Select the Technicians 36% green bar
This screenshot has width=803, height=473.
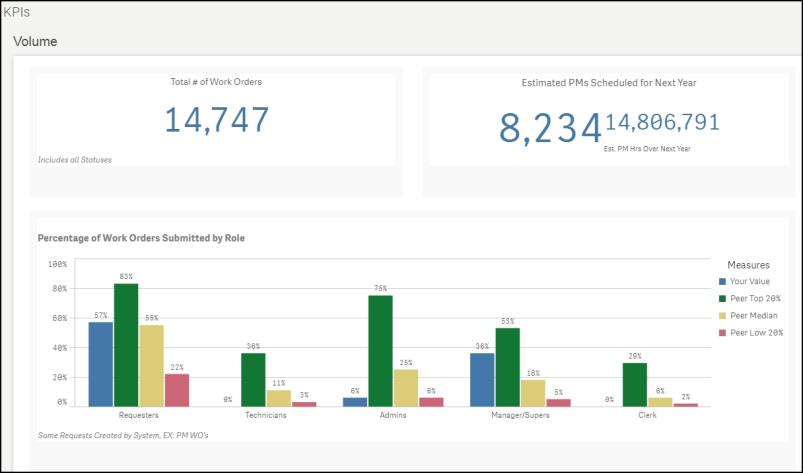(253, 379)
